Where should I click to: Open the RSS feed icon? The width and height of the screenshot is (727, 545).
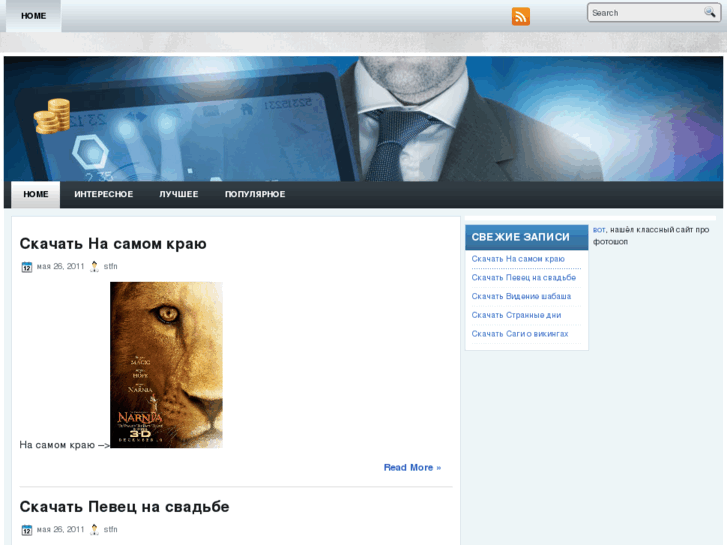pos(521,17)
